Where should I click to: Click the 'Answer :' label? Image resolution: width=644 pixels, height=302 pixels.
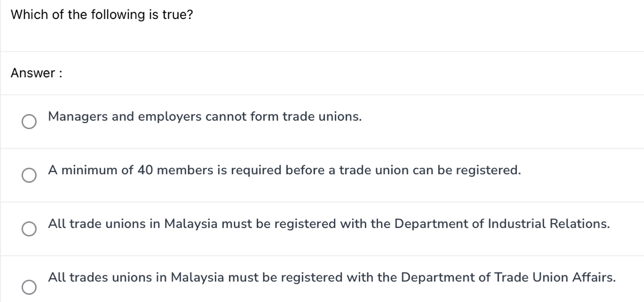[x=36, y=73]
